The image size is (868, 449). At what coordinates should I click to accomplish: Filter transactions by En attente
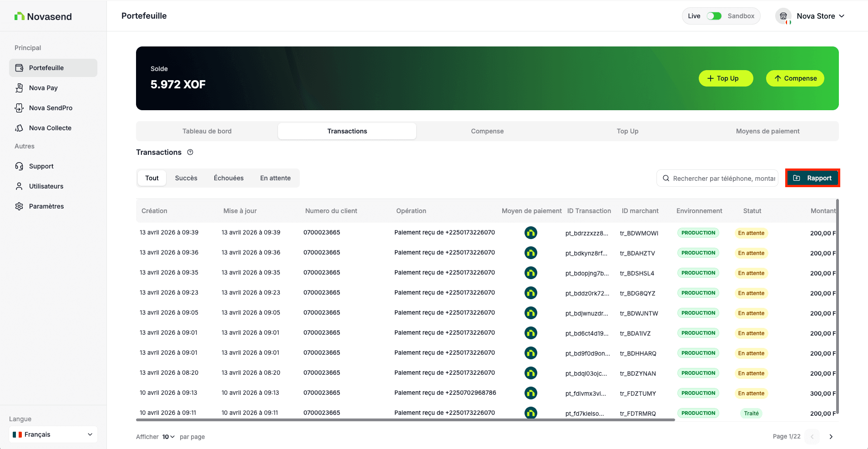click(x=275, y=178)
